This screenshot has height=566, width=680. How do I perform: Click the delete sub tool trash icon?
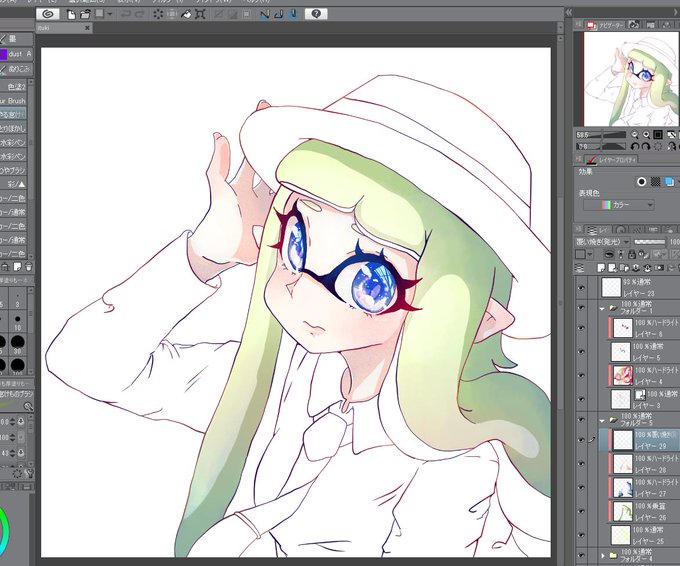(29, 266)
